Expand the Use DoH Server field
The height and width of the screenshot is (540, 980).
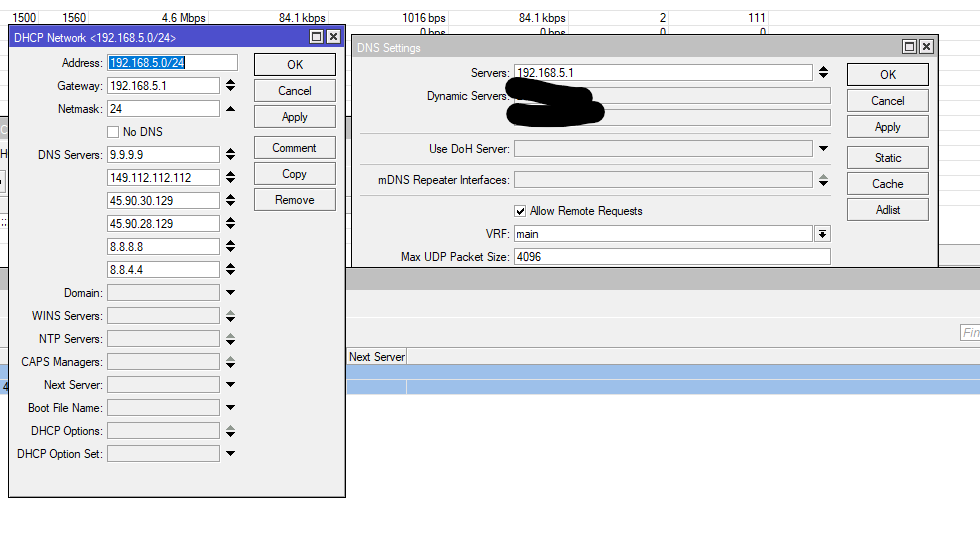point(823,149)
